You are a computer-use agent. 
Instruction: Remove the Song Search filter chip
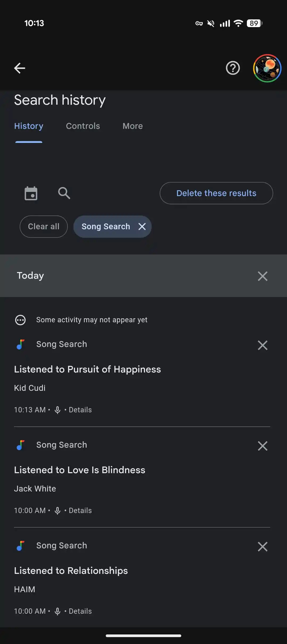pos(142,227)
